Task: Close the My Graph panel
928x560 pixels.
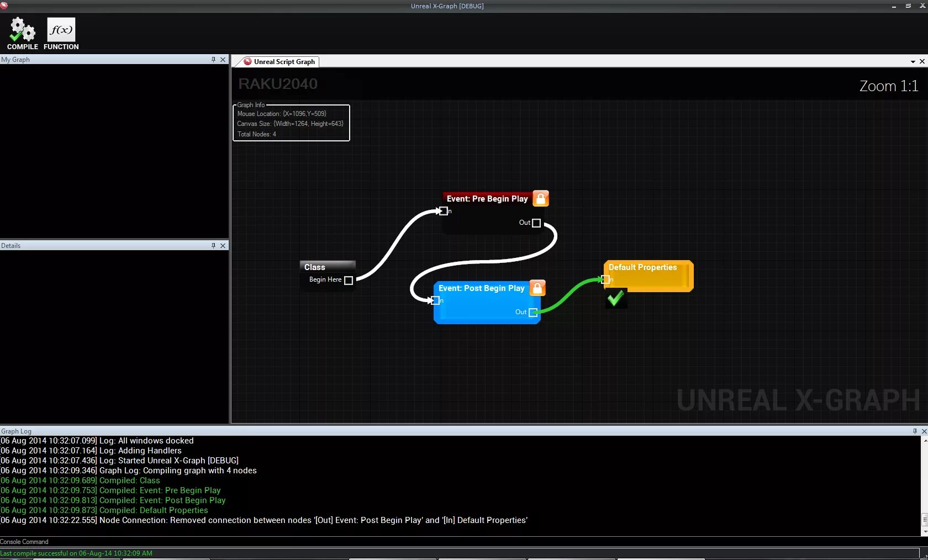Action: pos(223,59)
